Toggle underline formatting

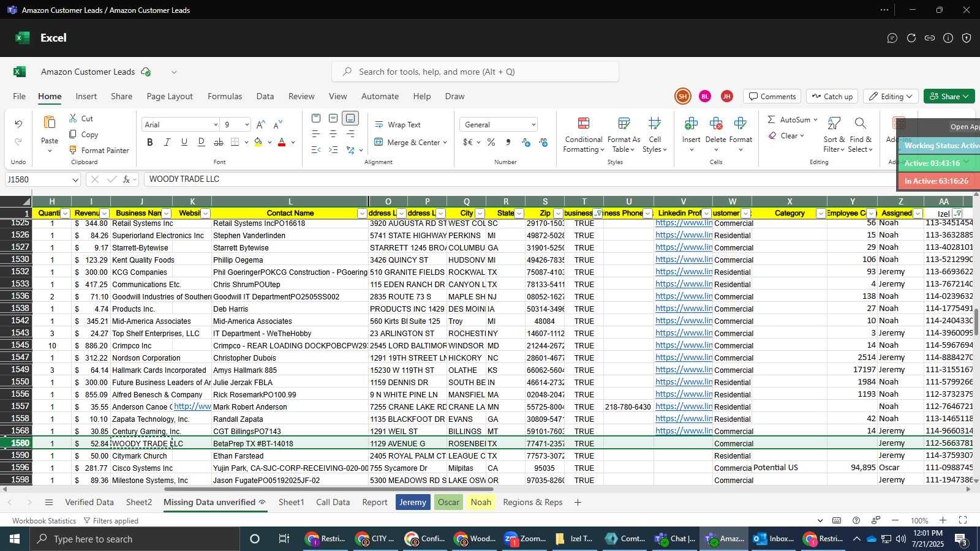184,142
